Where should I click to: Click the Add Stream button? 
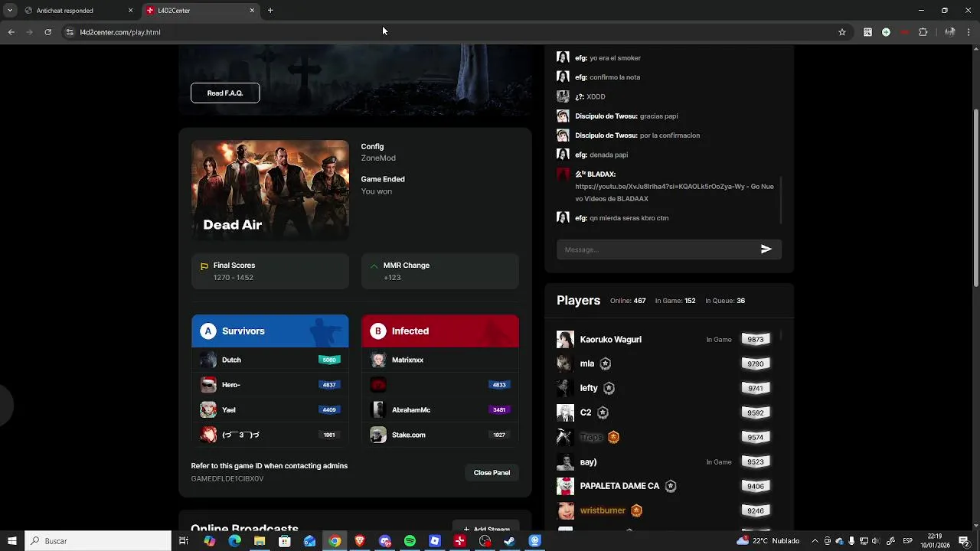point(486,528)
